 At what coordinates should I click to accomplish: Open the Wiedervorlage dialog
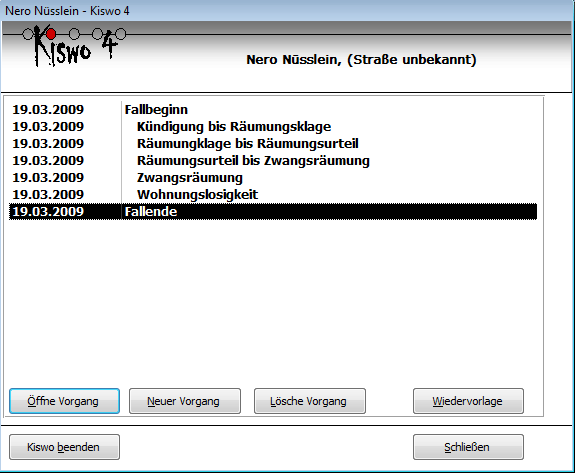click(x=468, y=401)
